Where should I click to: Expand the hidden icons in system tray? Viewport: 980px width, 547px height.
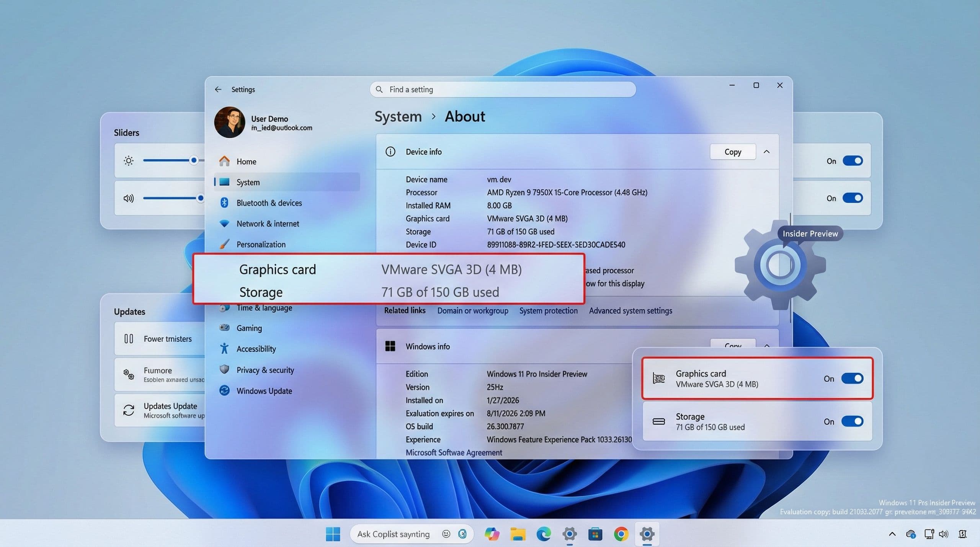pyautogui.click(x=892, y=534)
